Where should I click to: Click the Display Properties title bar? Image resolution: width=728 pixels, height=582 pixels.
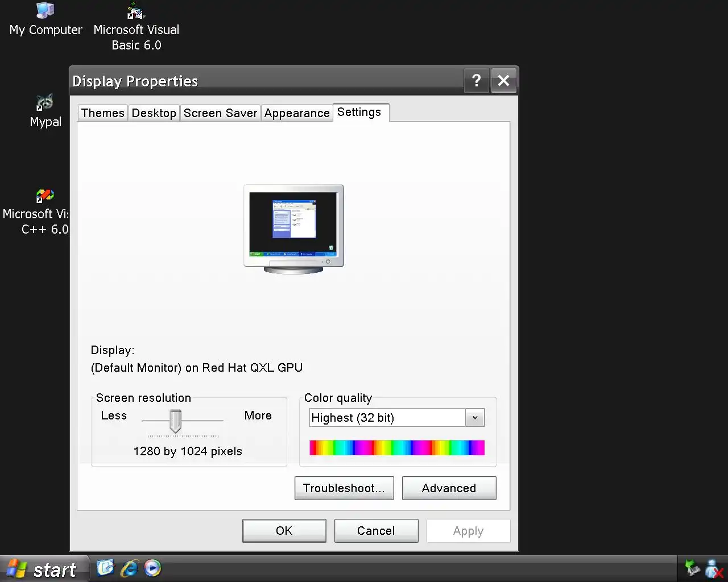pyautogui.click(x=267, y=81)
